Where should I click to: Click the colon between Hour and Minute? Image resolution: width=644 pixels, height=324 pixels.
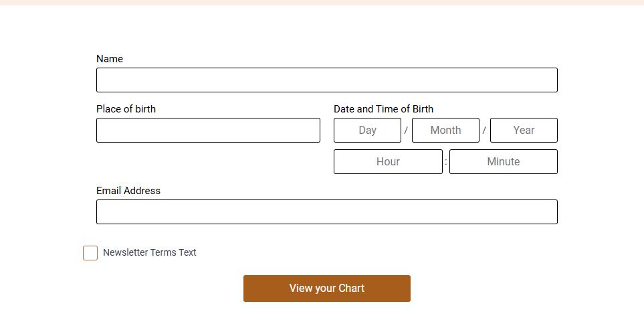(x=446, y=162)
